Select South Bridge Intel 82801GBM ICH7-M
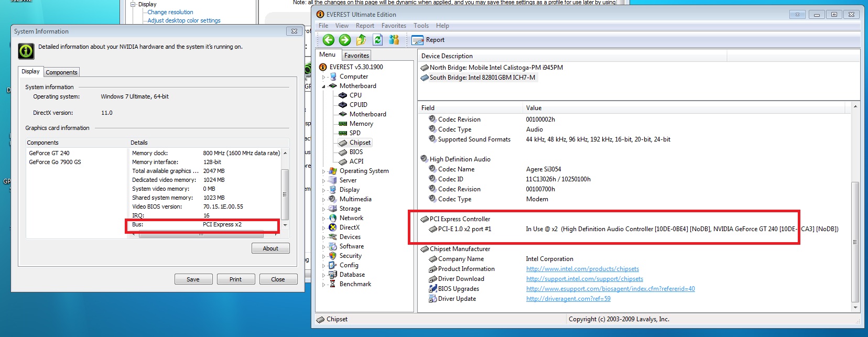This screenshot has height=337, width=868. (482, 78)
